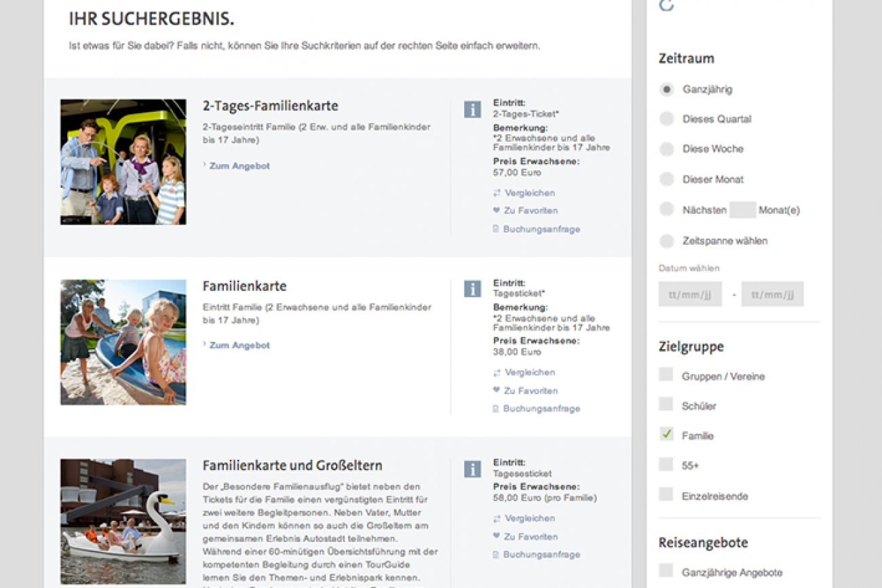
Task: Uncheck the Familie target group checkbox
Action: tap(666, 435)
